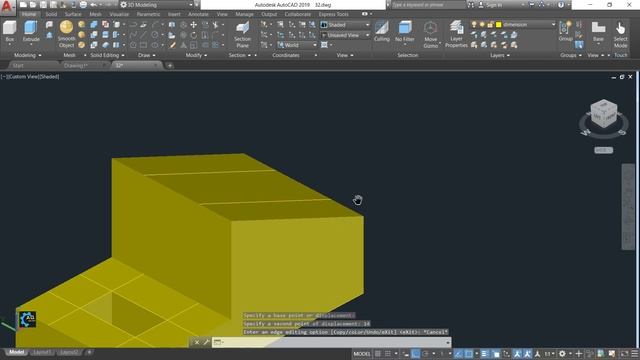Viewport: 640px width, 360px height.
Task: Click the yellow layer color swatch
Action: (x=498, y=25)
